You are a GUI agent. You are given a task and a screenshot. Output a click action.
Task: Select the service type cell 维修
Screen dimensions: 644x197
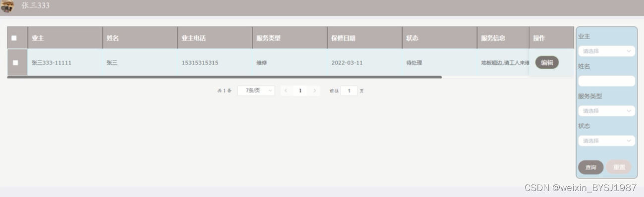(x=290, y=63)
